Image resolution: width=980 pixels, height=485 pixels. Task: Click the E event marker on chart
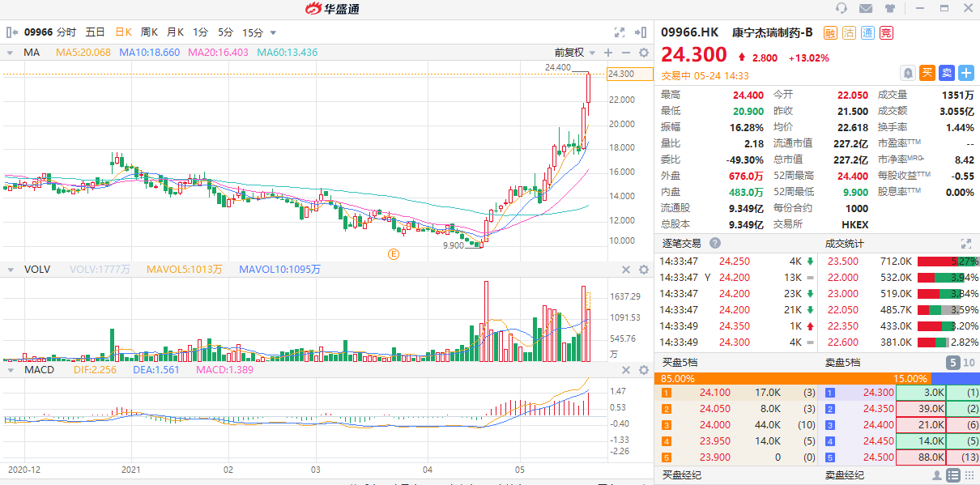pos(394,253)
